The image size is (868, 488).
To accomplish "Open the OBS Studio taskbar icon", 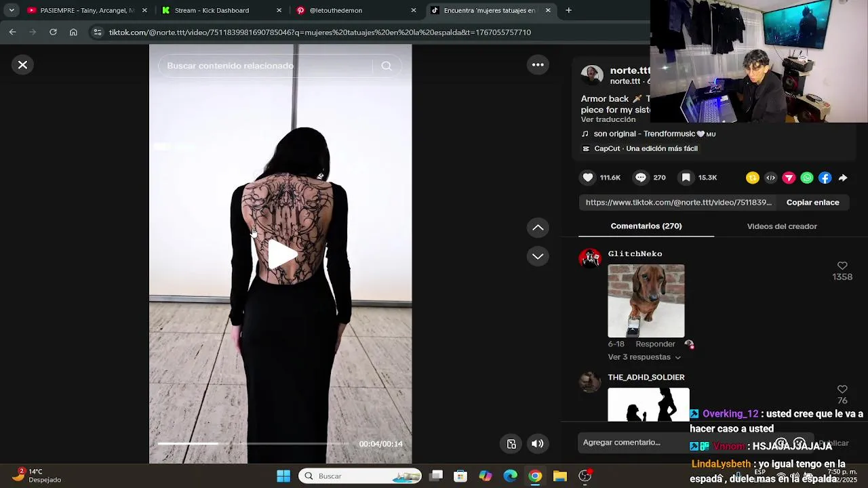I will (585, 476).
